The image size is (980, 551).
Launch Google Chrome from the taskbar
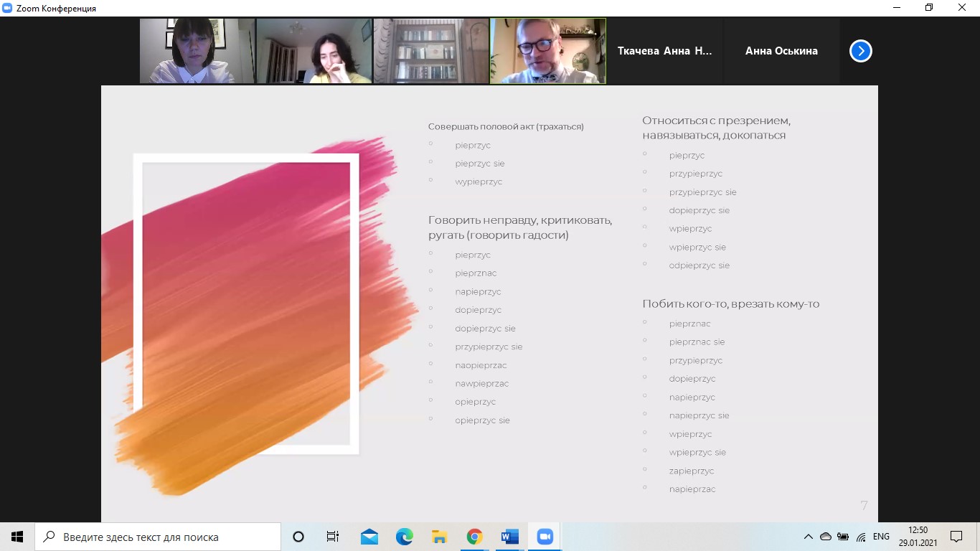[x=474, y=537]
